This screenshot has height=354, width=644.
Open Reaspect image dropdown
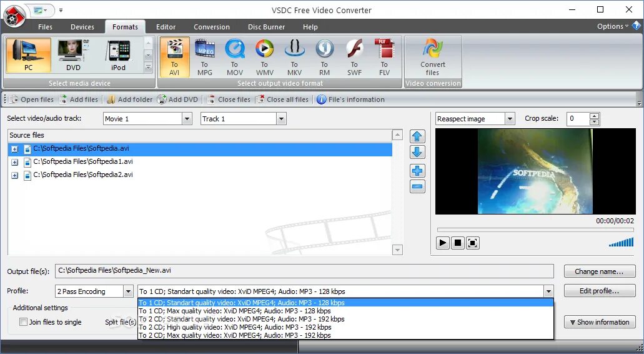[510, 119]
